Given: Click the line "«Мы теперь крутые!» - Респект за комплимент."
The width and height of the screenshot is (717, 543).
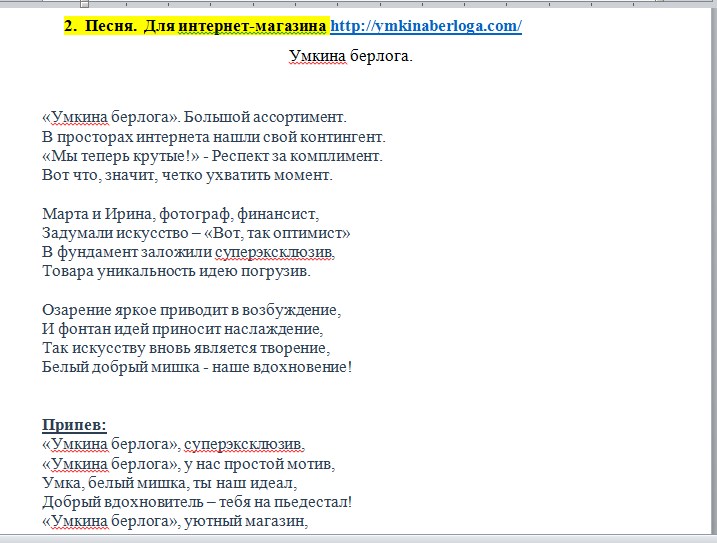Looking at the screenshot, I should (x=212, y=156).
